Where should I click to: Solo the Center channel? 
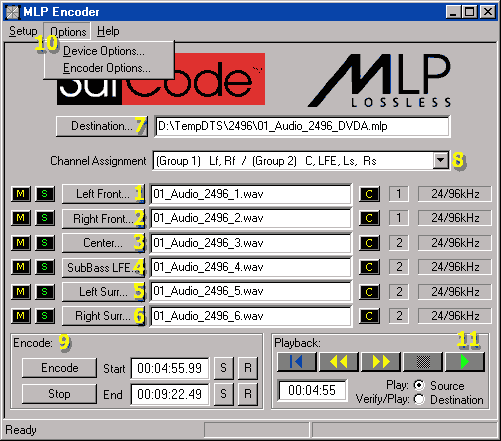coord(45,243)
